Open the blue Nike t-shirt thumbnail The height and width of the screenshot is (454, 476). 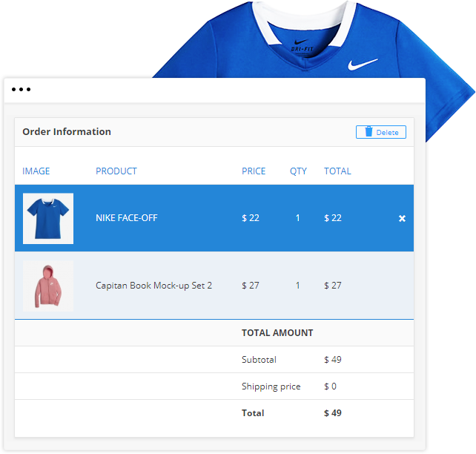[48, 218]
